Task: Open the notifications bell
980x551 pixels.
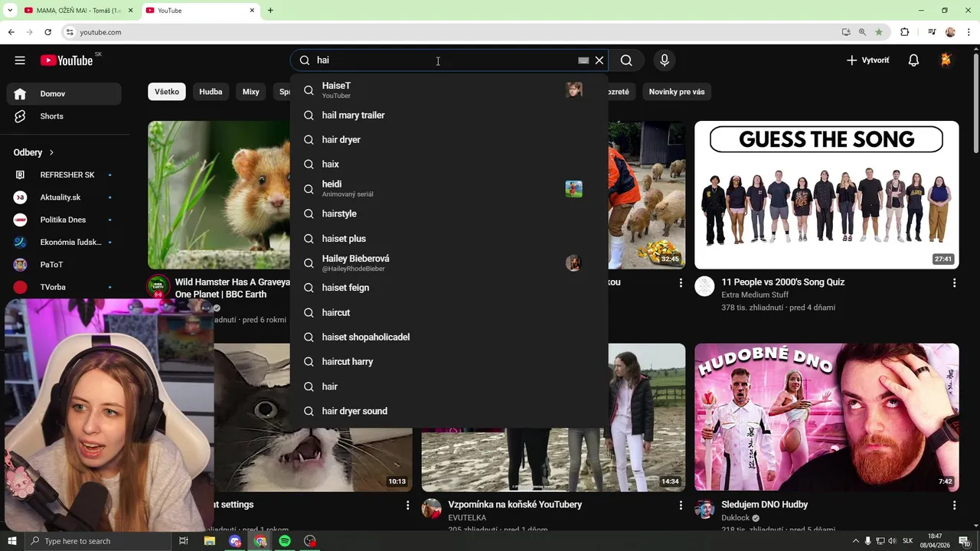Action: tap(913, 60)
